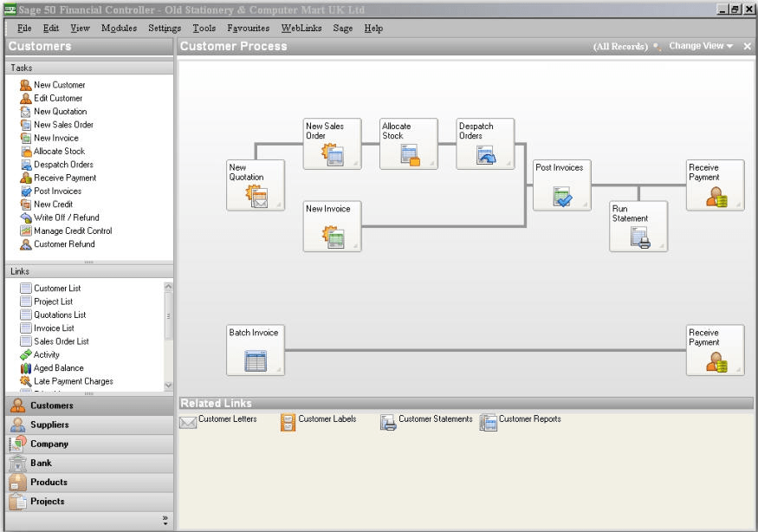Viewport: 758px width, 532px height.
Task: Click the Batch Invoice flowchart icon
Action: pos(255,348)
